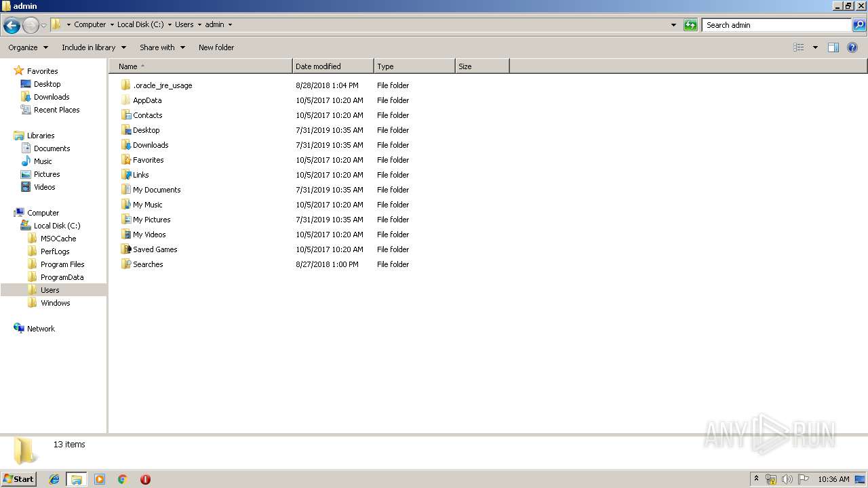Click the search magnifier icon
Viewport: 868px width, 488px height.
click(859, 25)
